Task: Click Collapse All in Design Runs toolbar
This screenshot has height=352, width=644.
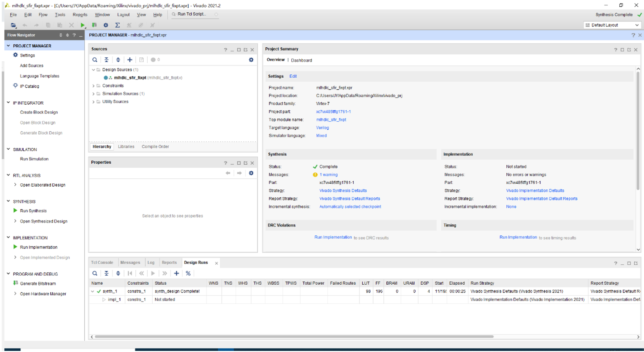Action: pyautogui.click(x=106, y=273)
